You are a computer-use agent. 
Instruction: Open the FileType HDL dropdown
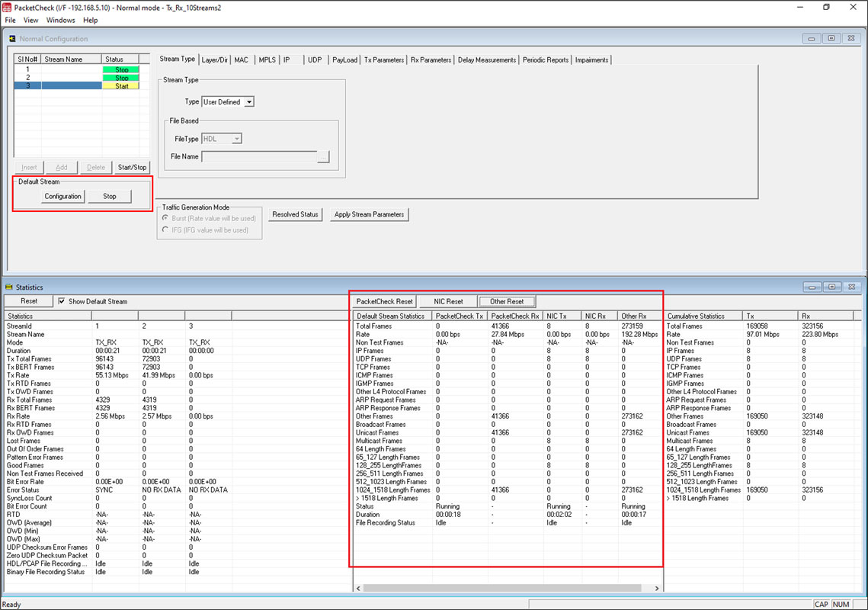point(236,139)
